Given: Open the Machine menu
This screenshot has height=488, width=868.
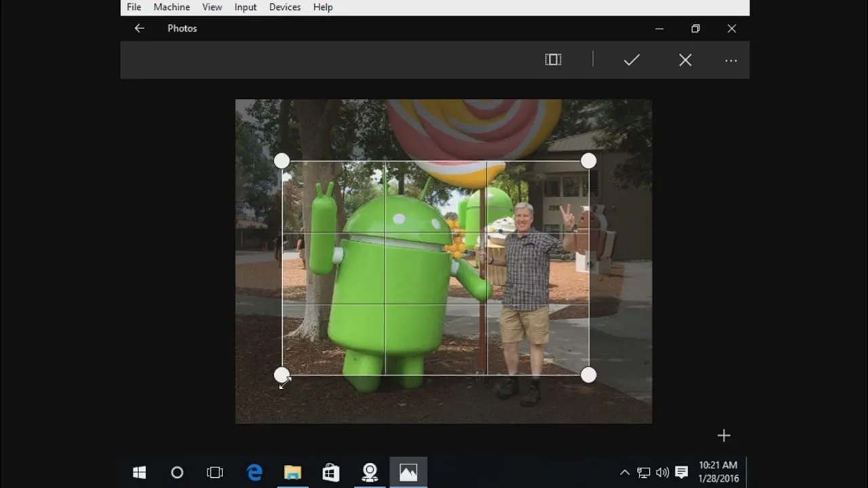Looking at the screenshot, I should [172, 7].
